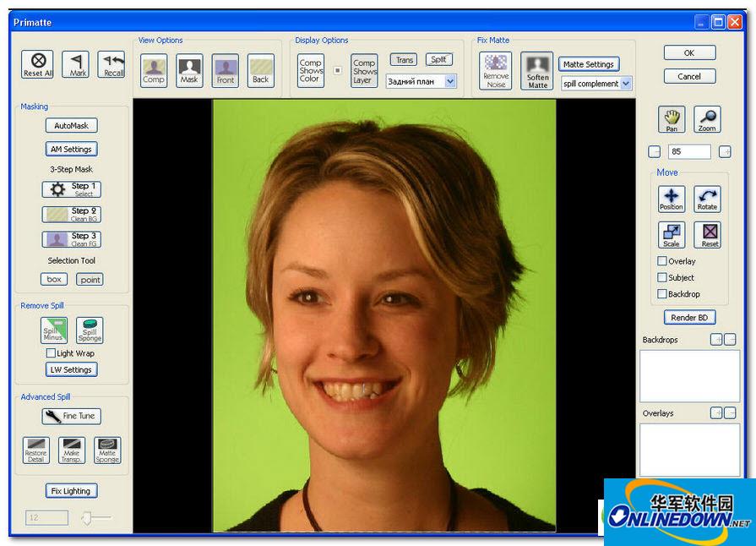
Task: Select the Spill Minus tool
Action: pos(54,330)
